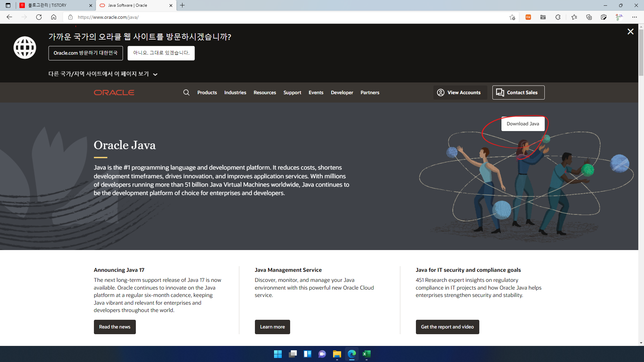Open the Collections icon in toolbar

coord(589,17)
